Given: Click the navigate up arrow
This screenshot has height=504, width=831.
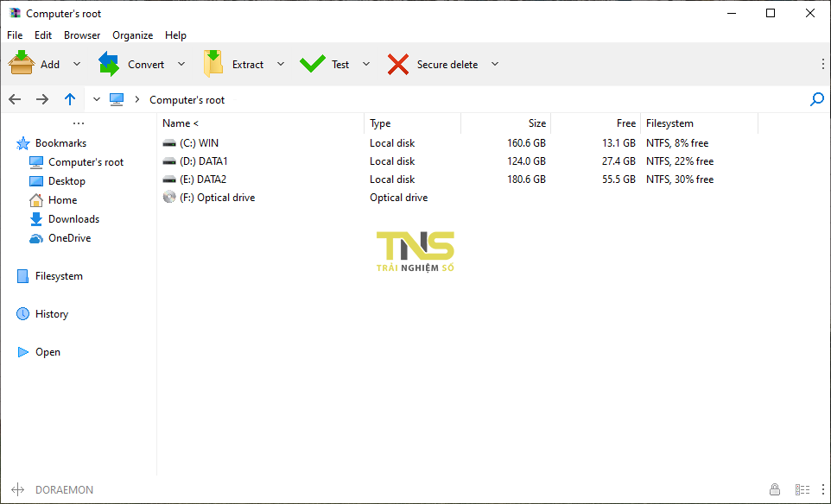Looking at the screenshot, I should tap(70, 99).
